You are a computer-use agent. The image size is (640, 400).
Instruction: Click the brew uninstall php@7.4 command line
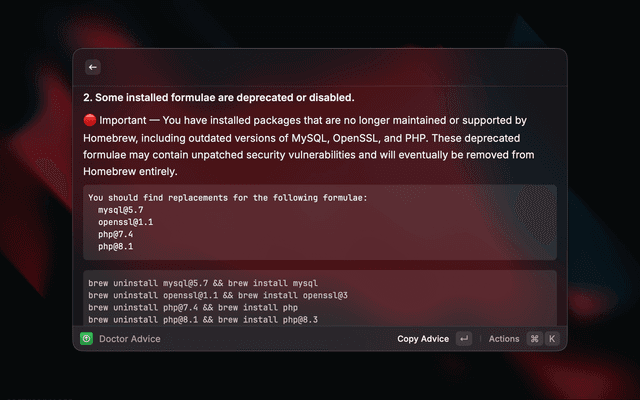tap(193, 307)
